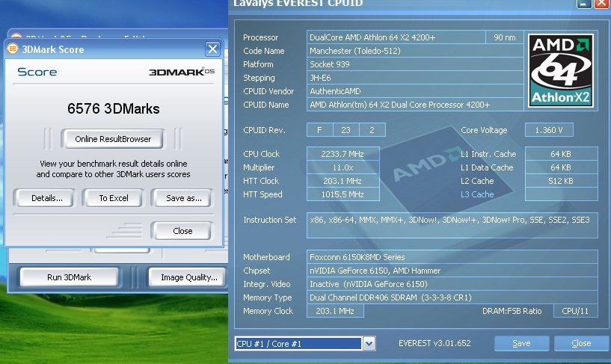Click the 3DMark Score title bar orange icon
The width and height of the screenshot is (611, 364).
click(13, 49)
